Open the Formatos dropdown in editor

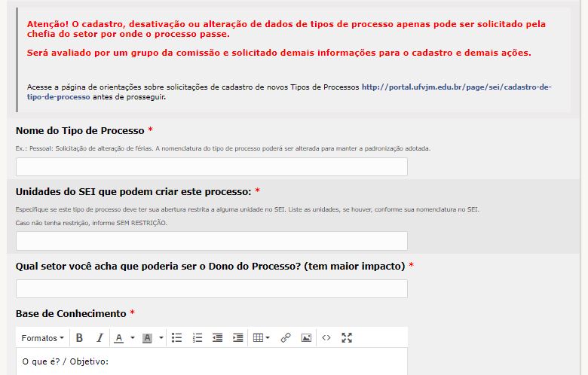click(x=42, y=338)
